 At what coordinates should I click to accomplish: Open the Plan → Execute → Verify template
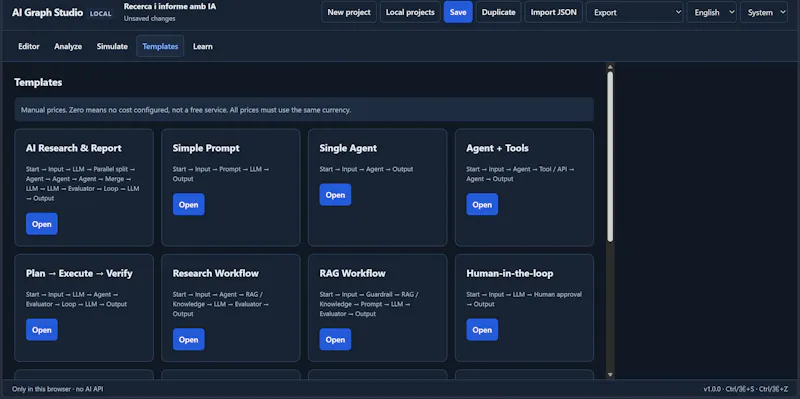coord(42,330)
